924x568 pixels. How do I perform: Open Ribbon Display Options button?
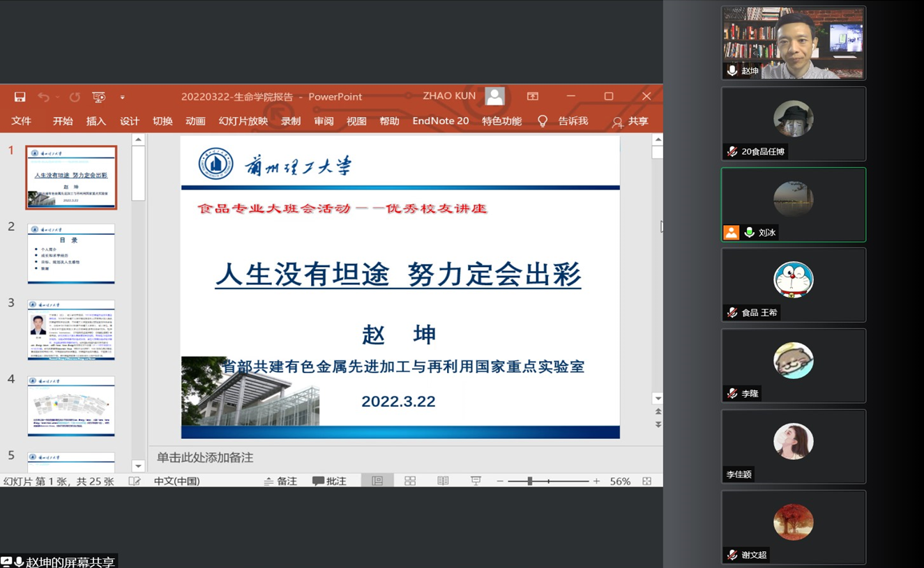pyautogui.click(x=533, y=96)
